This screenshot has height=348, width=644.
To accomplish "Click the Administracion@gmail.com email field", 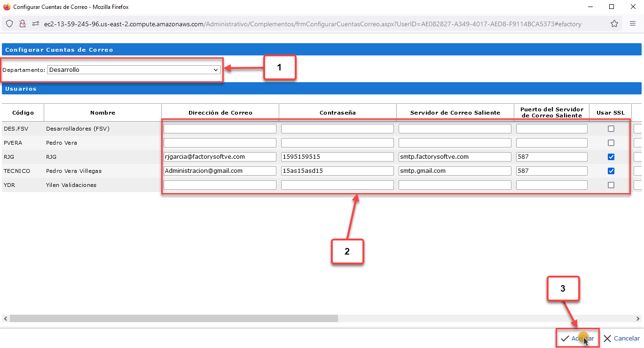I will [220, 171].
